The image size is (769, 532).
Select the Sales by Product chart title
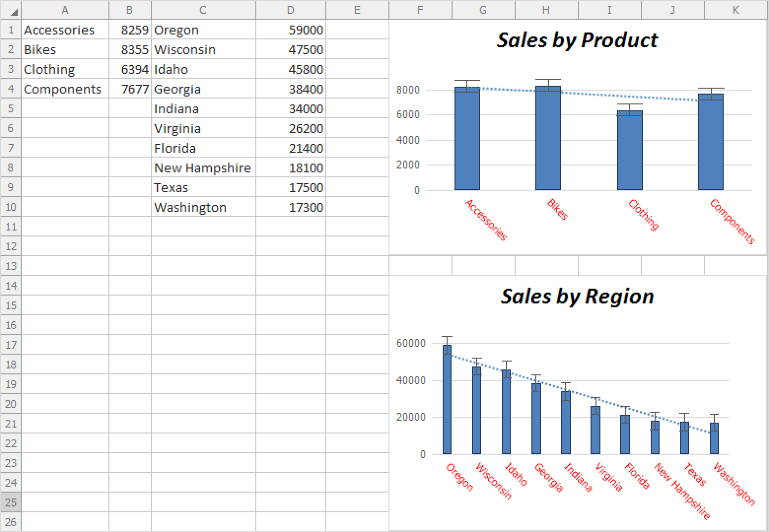coord(577,40)
